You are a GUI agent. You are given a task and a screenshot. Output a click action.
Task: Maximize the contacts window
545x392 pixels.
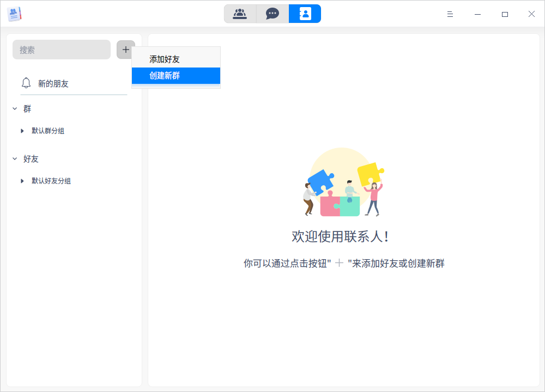coord(505,14)
